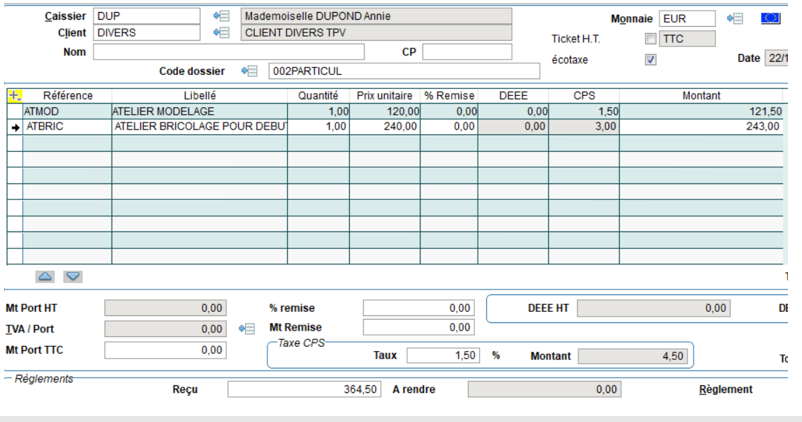Click the Montant column header

tap(701, 96)
